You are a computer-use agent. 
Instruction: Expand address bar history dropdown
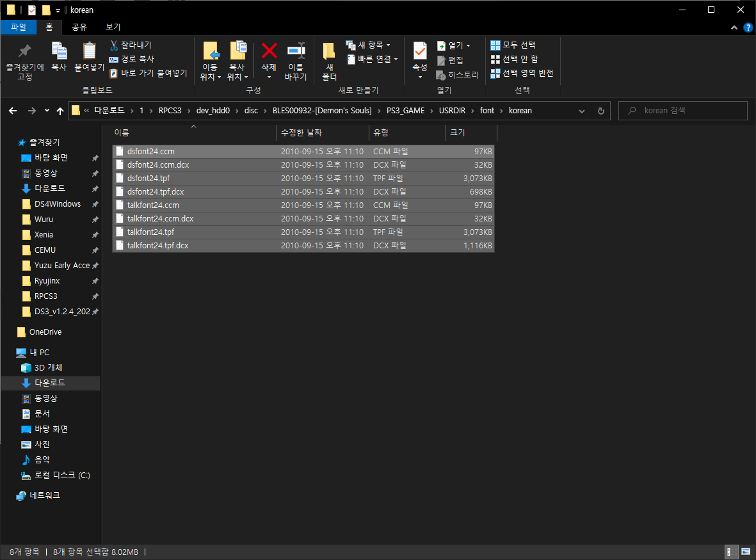pos(582,111)
